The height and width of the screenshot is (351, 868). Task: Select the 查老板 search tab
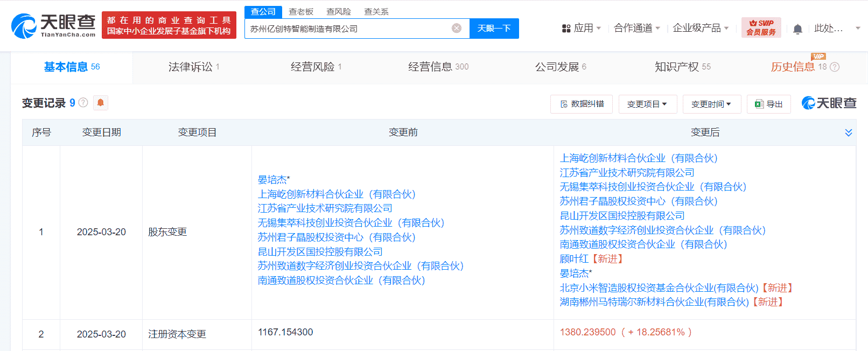[x=301, y=11]
